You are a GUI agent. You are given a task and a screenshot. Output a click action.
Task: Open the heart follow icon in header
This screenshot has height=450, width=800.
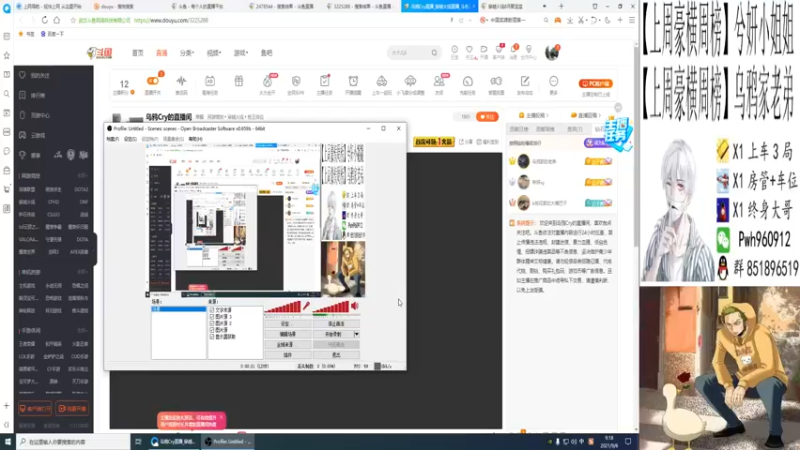(469, 50)
